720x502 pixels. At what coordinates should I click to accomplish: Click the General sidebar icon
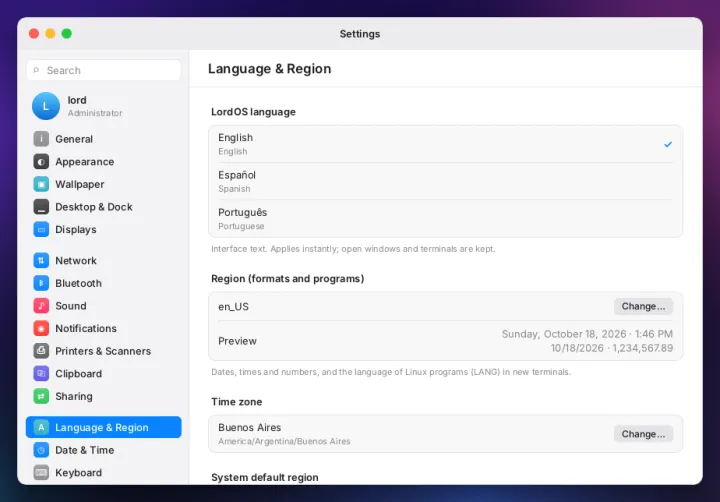[x=41, y=139]
